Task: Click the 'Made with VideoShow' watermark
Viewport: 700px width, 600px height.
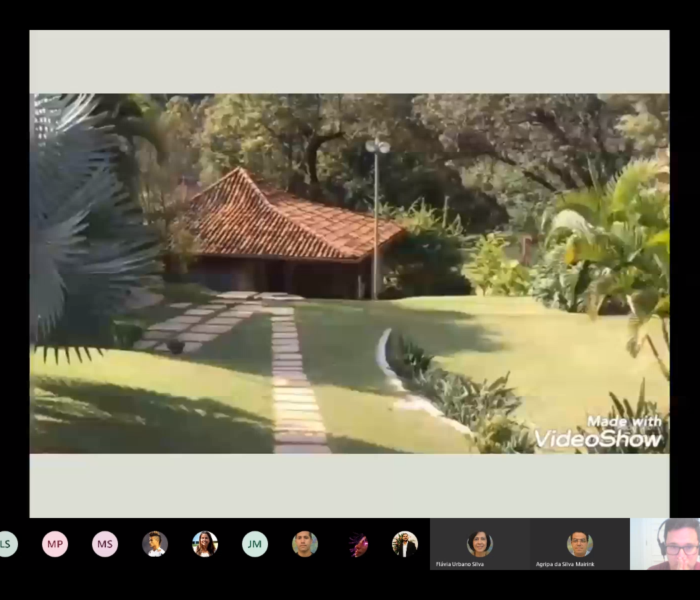Action: tap(598, 432)
